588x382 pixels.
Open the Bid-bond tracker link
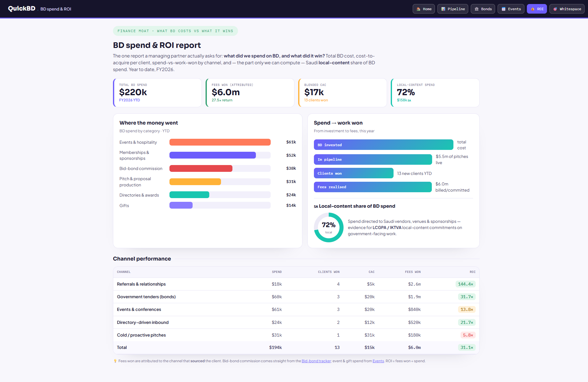tap(316, 361)
